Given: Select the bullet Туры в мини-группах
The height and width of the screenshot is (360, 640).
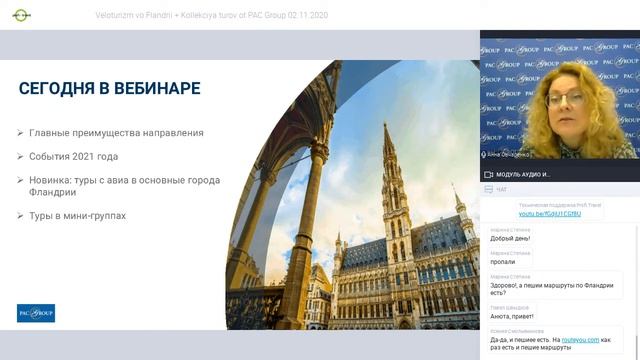Looking at the screenshot, I should coord(77,216).
